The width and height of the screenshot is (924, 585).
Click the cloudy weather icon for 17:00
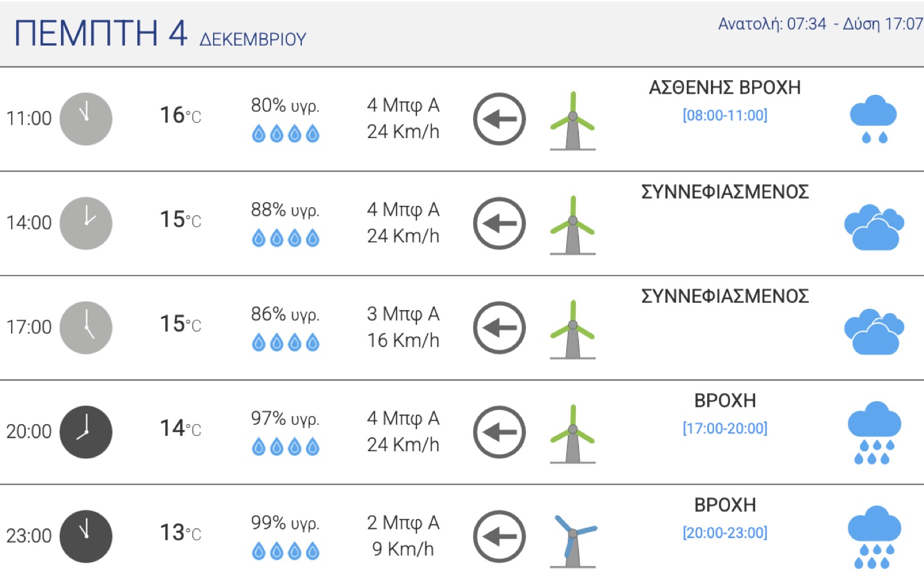(x=873, y=332)
